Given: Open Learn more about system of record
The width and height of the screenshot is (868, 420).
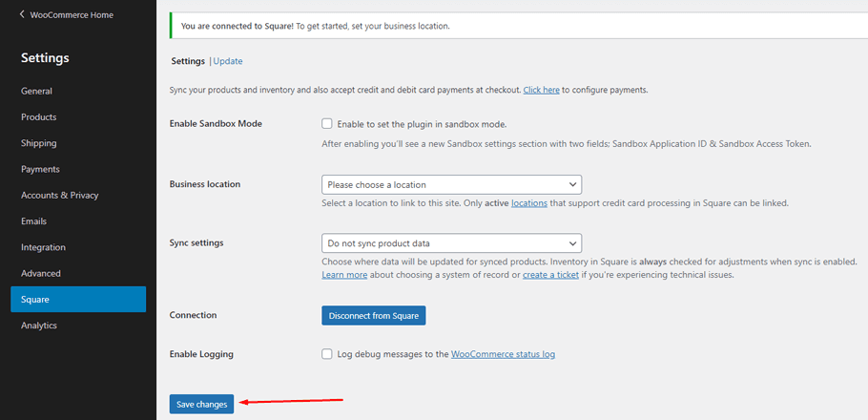Looking at the screenshot, I should coord(344,274).
